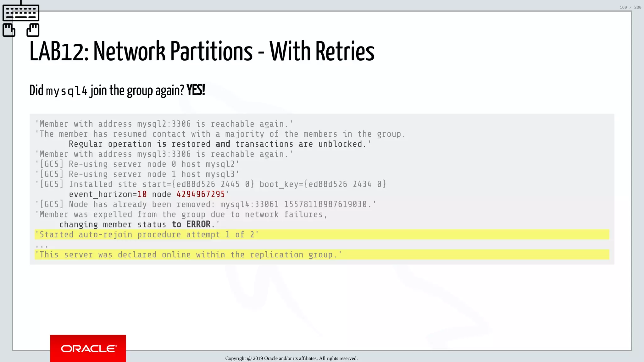This screenshot has height=362, width=644.
Task: Click the Oracle copyright notice in the footer
Action: click(291, 358)
